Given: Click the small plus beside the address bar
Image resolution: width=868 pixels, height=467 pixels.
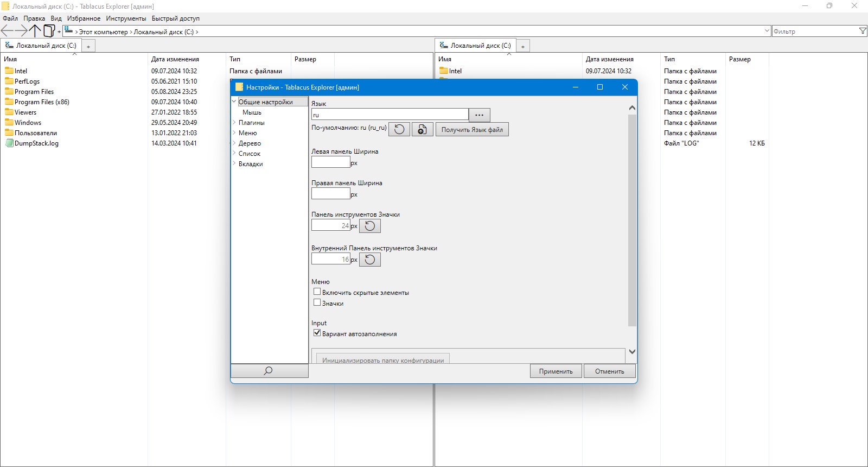Looking at the screenshot, I should pos(59,32).
